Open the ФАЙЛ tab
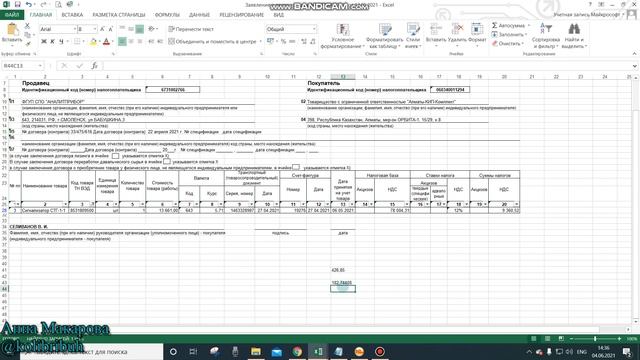The image size is (640, 360). click(x=12, y=15)
